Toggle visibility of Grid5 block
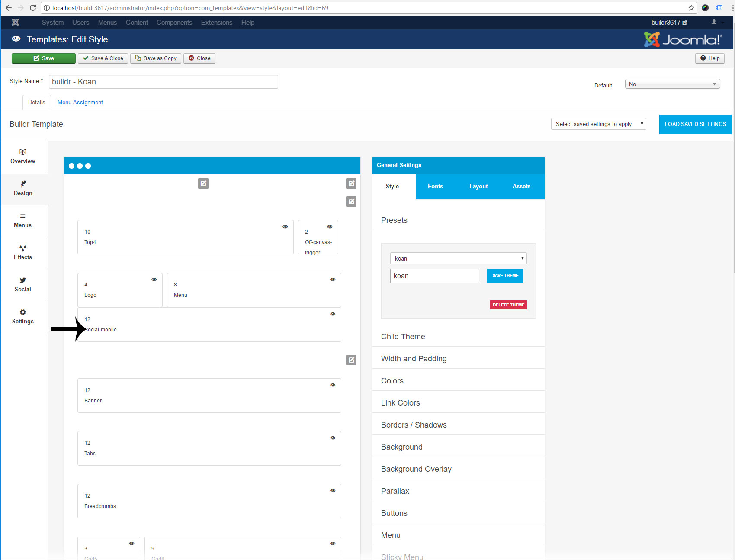Screen dimensions: 735x560 (x=132, y=544)
